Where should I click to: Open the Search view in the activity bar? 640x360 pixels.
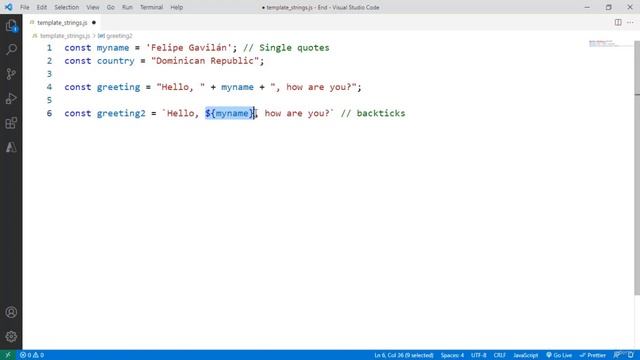point(11,49)
